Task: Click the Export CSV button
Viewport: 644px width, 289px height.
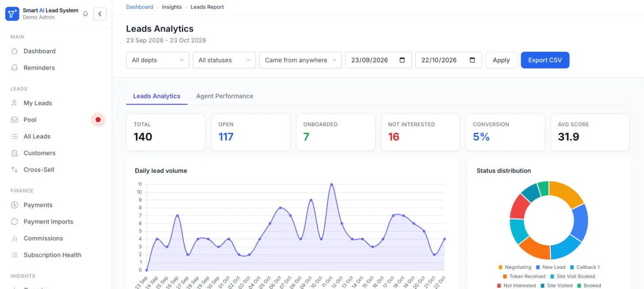Action: pyautogui.click(x=545, y=60)
